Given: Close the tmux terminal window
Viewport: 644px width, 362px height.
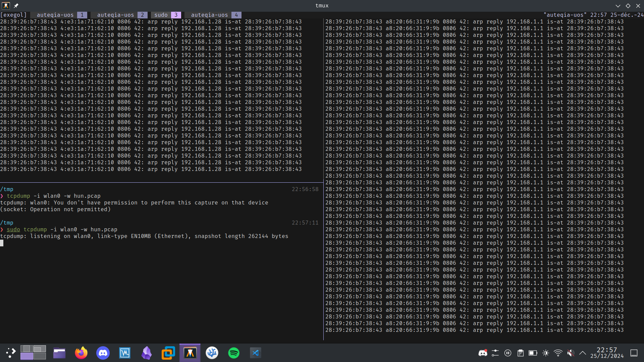Looking at the screenshot, I should (x=638, y=6).
